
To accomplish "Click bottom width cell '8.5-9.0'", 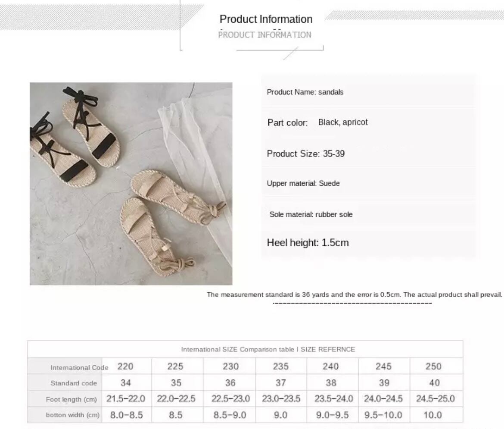I will click(230, 415).
